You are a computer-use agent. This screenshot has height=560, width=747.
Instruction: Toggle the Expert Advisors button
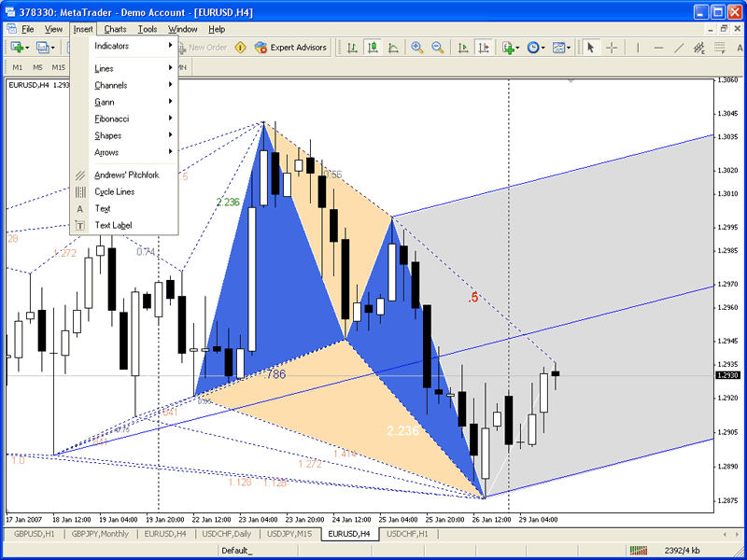(290, 48)
